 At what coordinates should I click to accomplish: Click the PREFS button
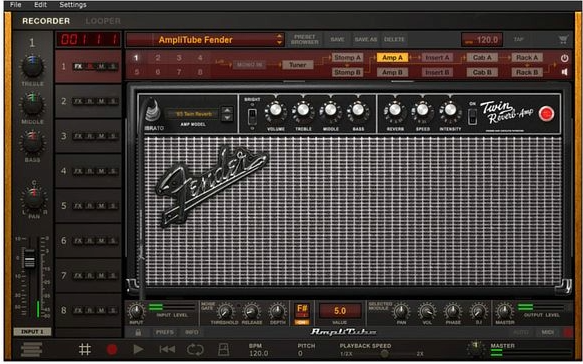[x=165, y=332]
